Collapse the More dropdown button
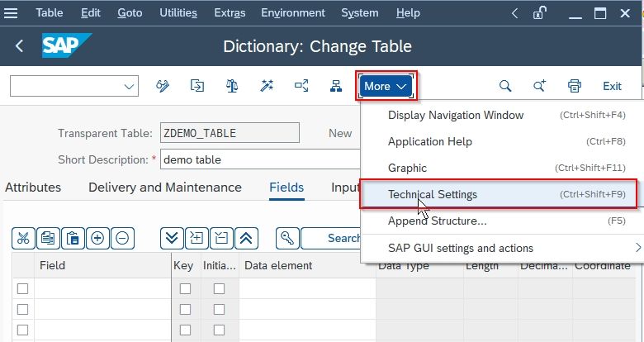The height and width of the screenshot is (342, 644). point(386,86)
